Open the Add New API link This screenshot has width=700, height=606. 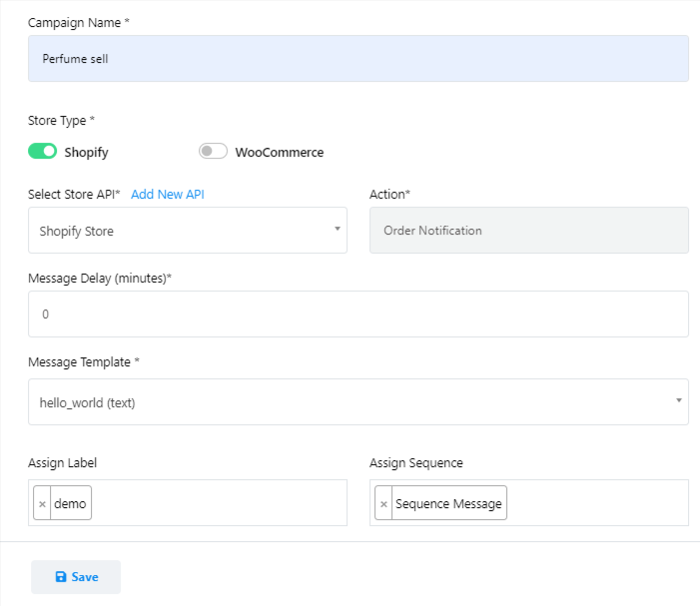pos(167,194)
